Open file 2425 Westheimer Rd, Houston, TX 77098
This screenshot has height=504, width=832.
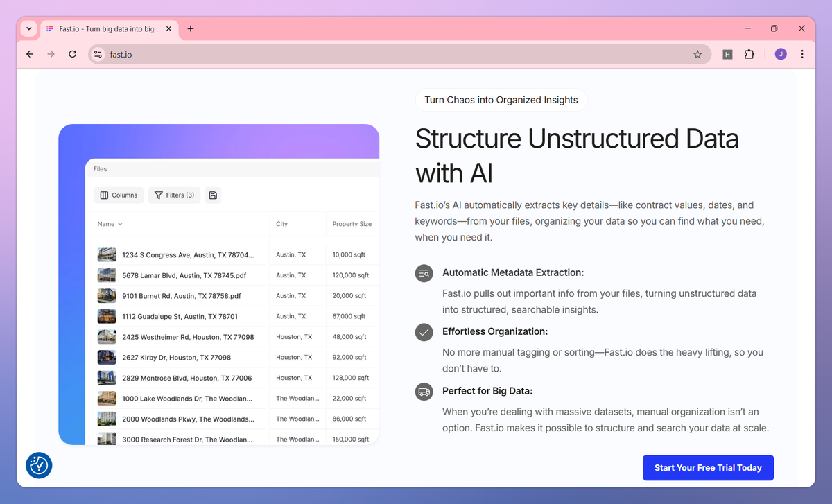tap(188, 337)
